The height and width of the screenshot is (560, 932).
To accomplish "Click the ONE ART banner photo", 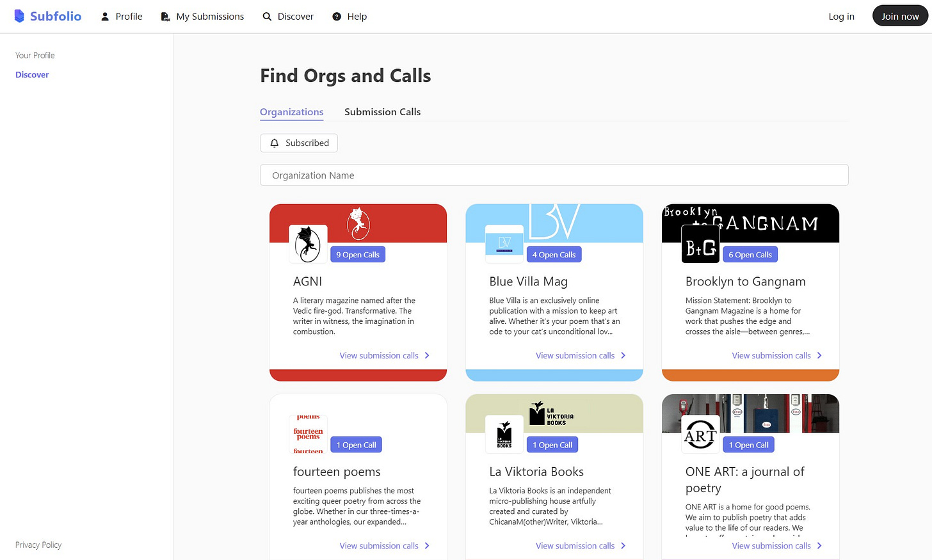I will (x=750, y=413).
